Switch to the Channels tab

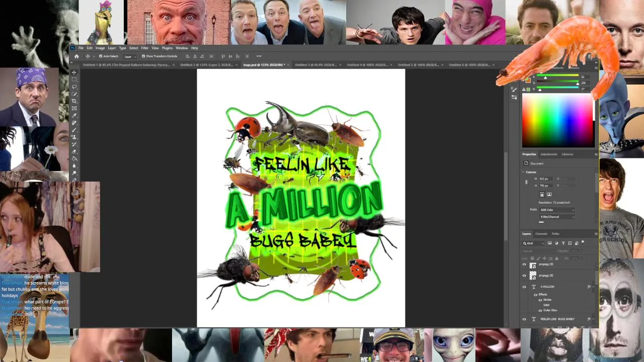(x=541, y=234)
